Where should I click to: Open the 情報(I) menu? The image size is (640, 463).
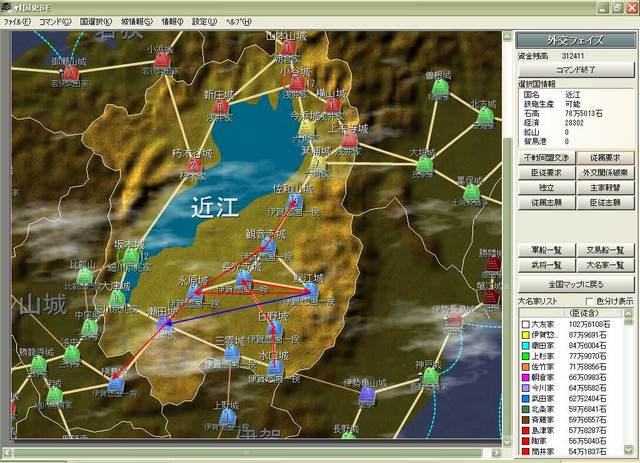172,22
